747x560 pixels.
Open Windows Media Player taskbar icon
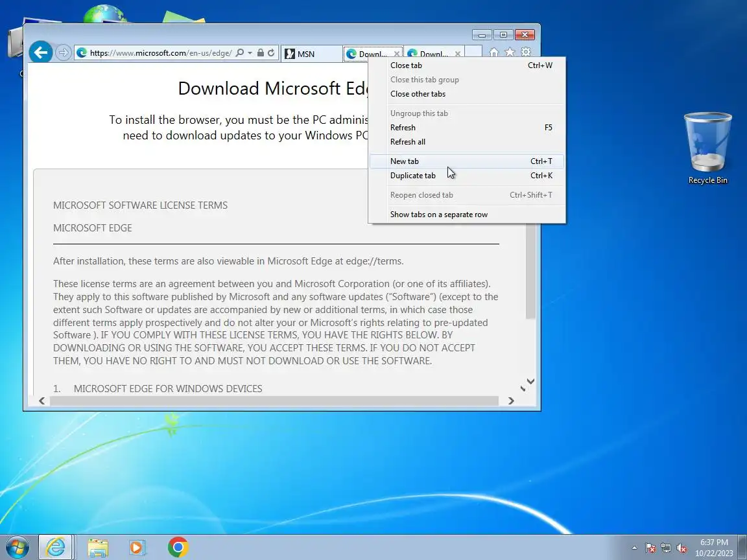pos(137,547)
